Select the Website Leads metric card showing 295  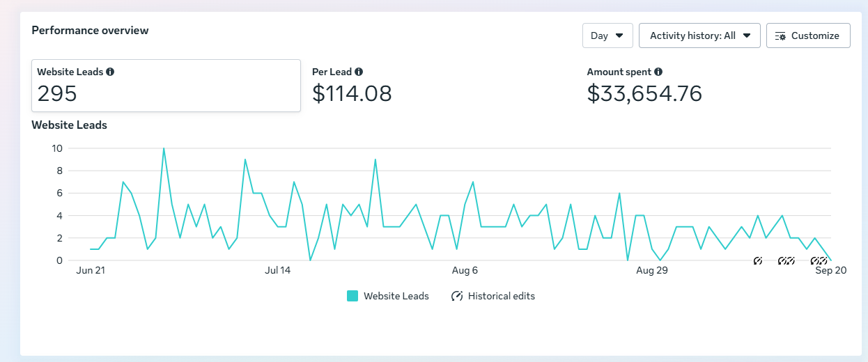point(166,86)
